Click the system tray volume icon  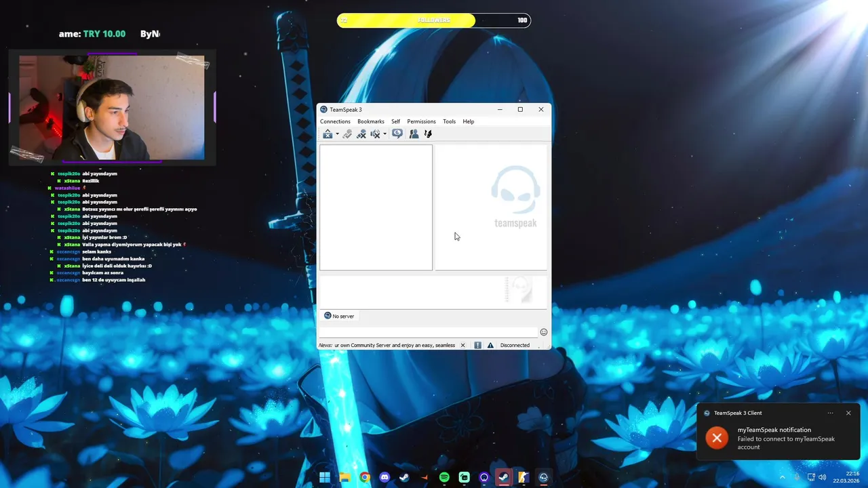[x=823, y=477]
